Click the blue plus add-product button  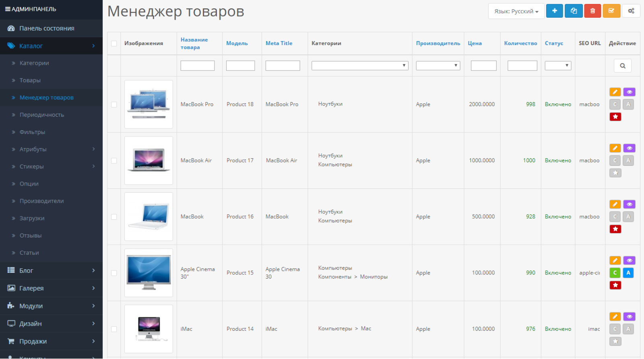click(x=554, y=11)
